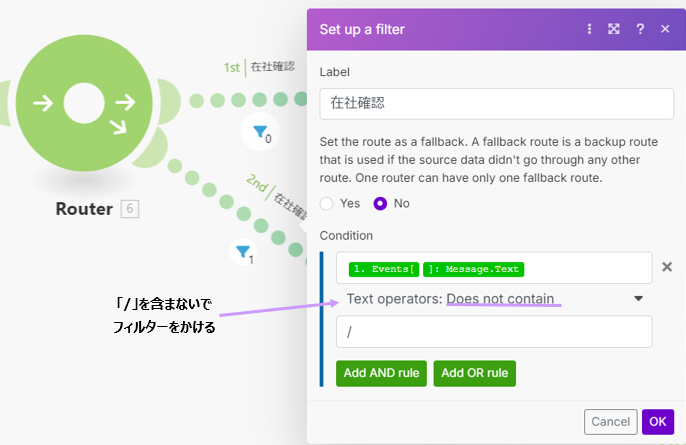Click the condition value field containing slash

tap(494, 331)
